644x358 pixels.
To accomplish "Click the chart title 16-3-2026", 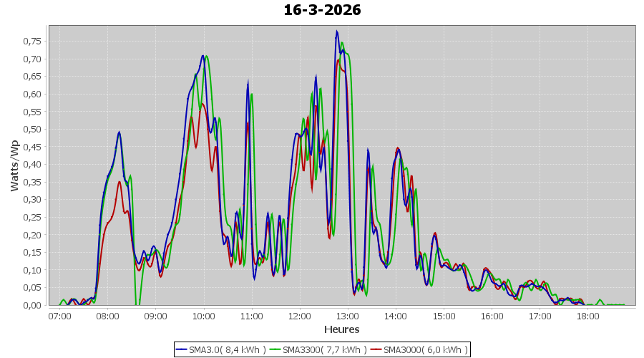I will pyautogui.click(x=322, y=10).
